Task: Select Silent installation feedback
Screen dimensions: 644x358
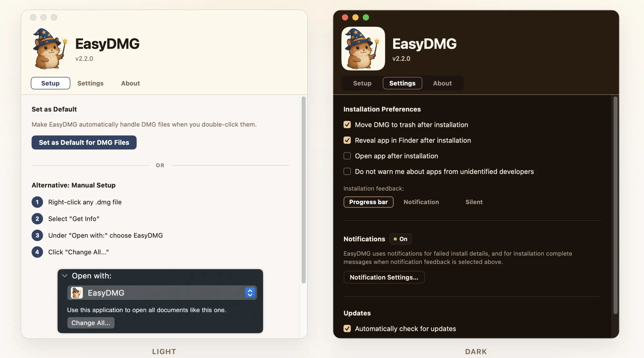Action: pyautogui.click(x=474, y=202)
